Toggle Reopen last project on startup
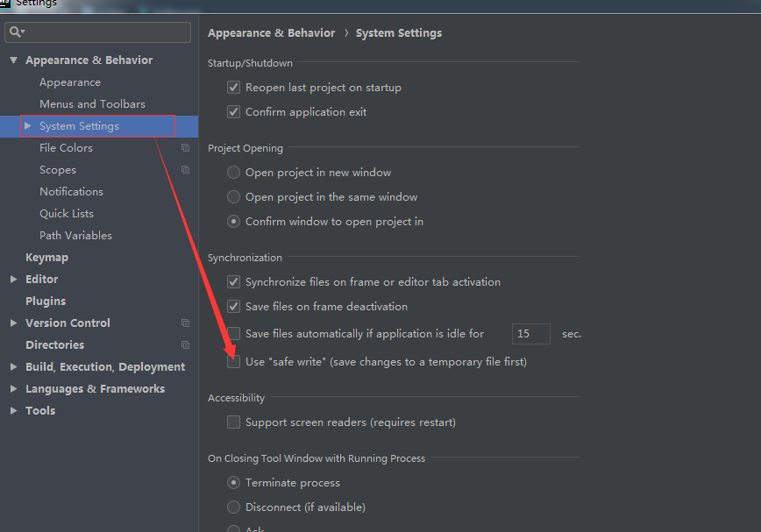The height and width of the screenshot is (532, 761). tap(233, 88)
